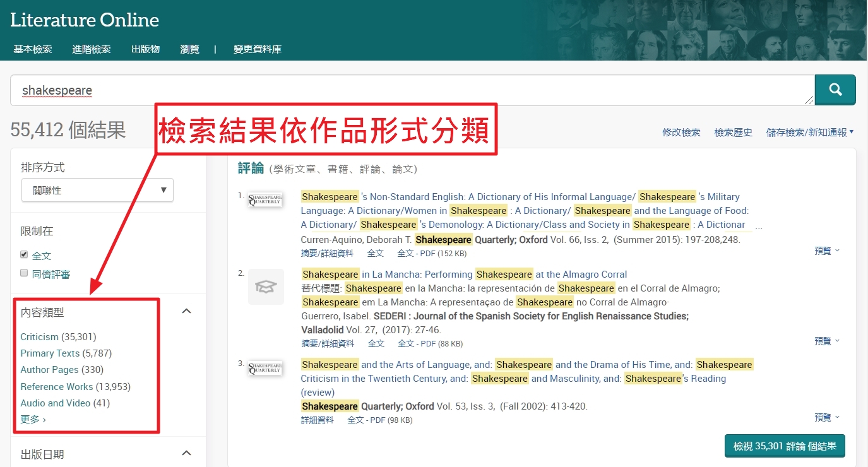Open 摘要/詳細資料 for result 1
This screenshot has height=467, width=868.
coord(328,253)
